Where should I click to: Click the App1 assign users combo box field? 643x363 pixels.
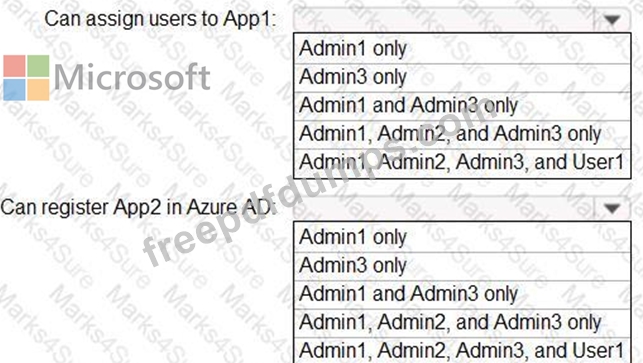(x=462, y=19)
